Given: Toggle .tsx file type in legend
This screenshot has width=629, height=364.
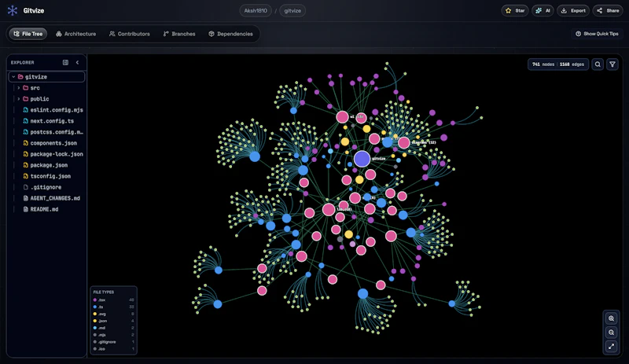Looking at the screenshot, I should [x=113, y=300].
